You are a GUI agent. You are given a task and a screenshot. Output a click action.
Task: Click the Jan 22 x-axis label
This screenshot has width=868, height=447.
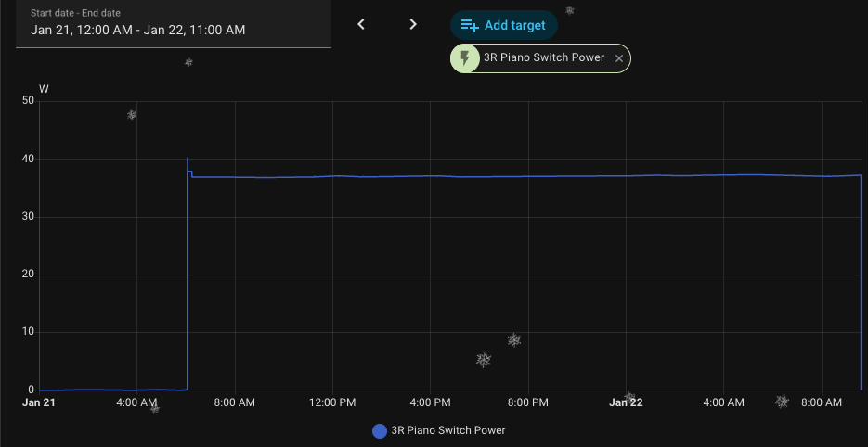click(626, 402)
